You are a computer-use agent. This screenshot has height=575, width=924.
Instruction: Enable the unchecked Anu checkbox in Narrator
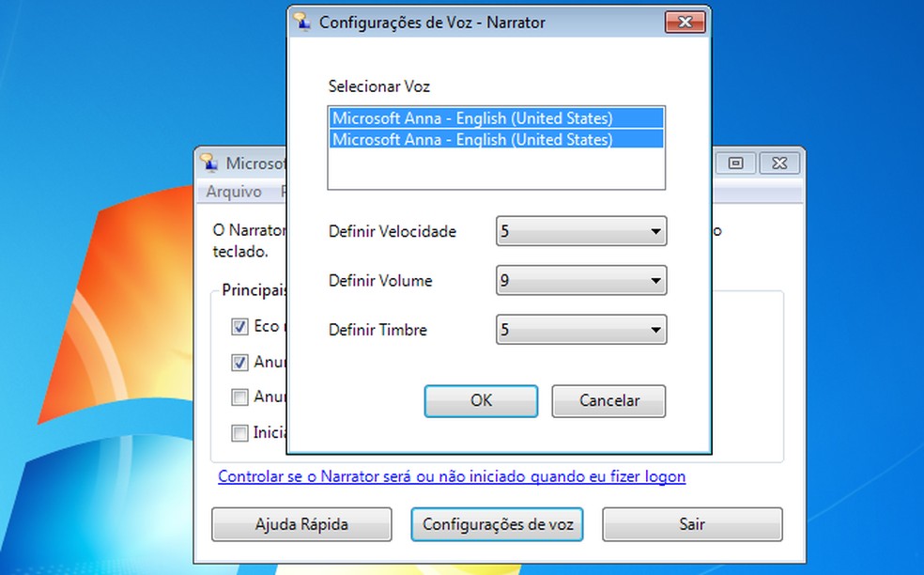239,397
